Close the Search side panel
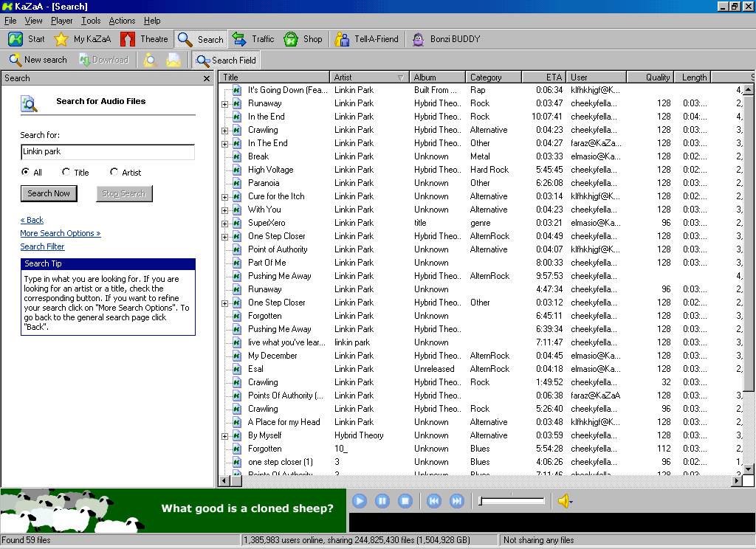This screenshot has width=756, height=549. [207, 78]
